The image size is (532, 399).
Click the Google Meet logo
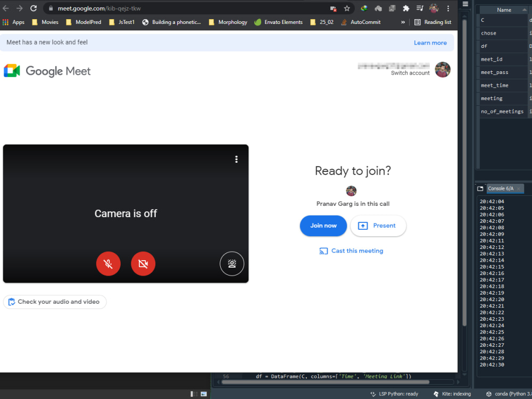point(47,71)
